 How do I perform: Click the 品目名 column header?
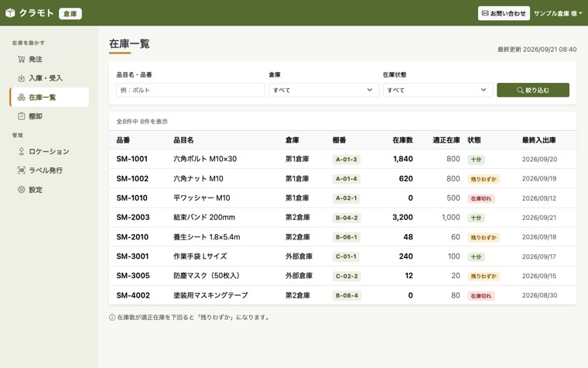(x=183, y=140)
